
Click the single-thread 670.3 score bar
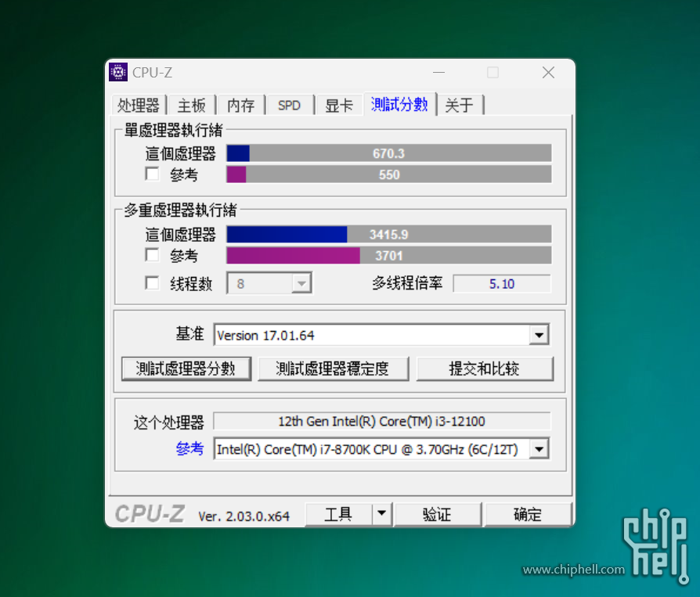coord(389,153)
